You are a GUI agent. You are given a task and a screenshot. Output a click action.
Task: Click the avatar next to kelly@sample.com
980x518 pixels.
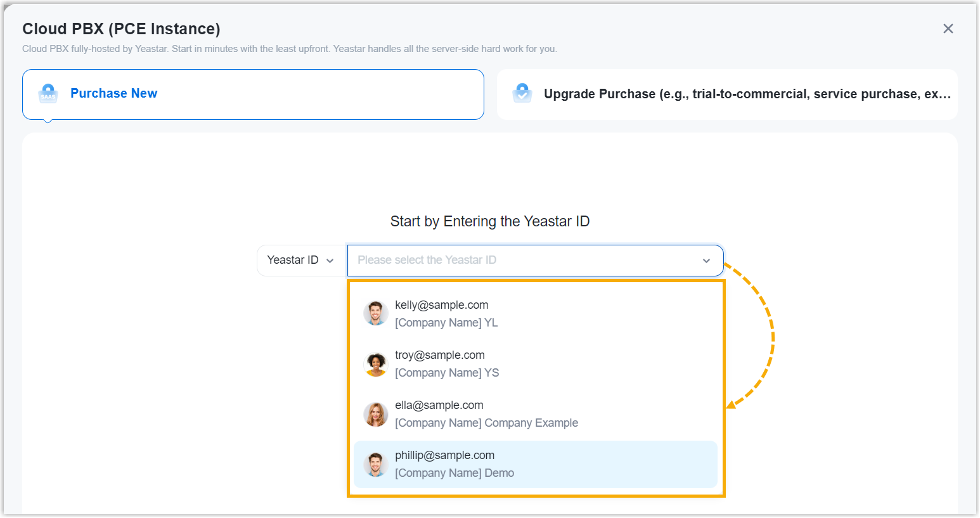[375, 313]
